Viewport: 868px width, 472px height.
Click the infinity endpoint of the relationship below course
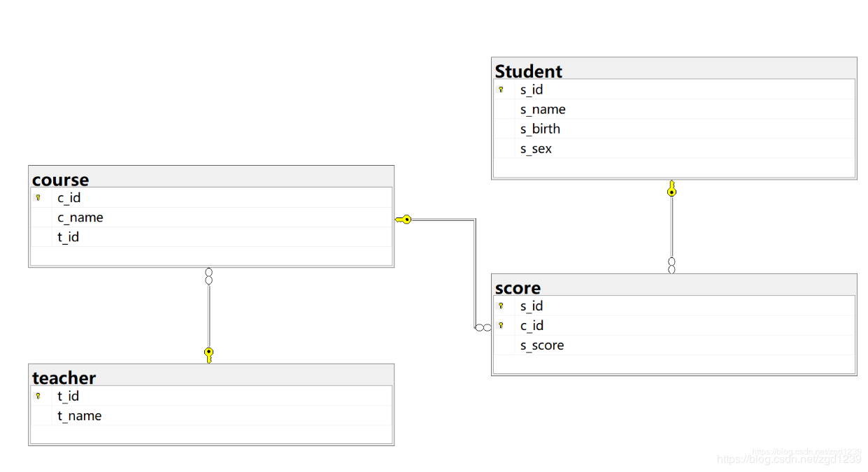208,276
